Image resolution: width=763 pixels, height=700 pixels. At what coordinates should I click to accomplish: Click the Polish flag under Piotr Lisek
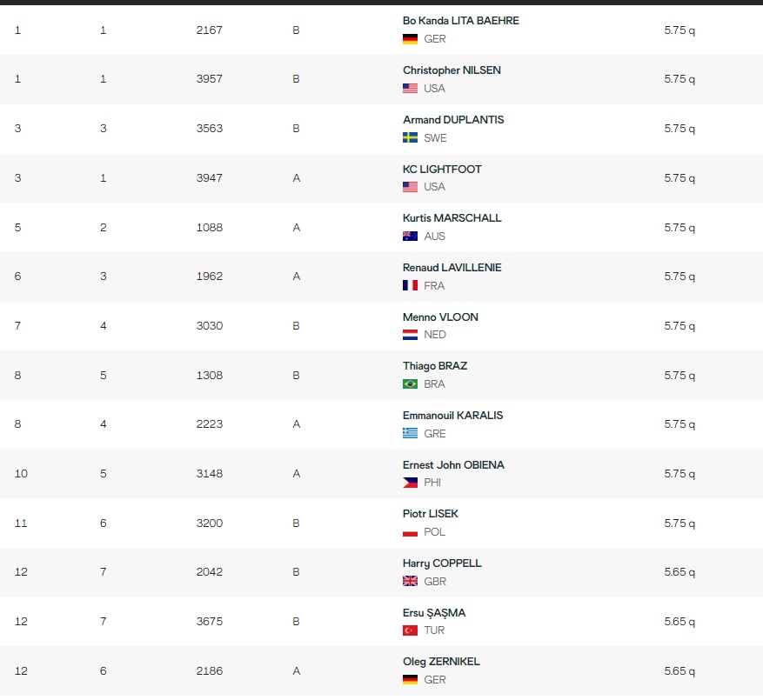pos(410,532)
